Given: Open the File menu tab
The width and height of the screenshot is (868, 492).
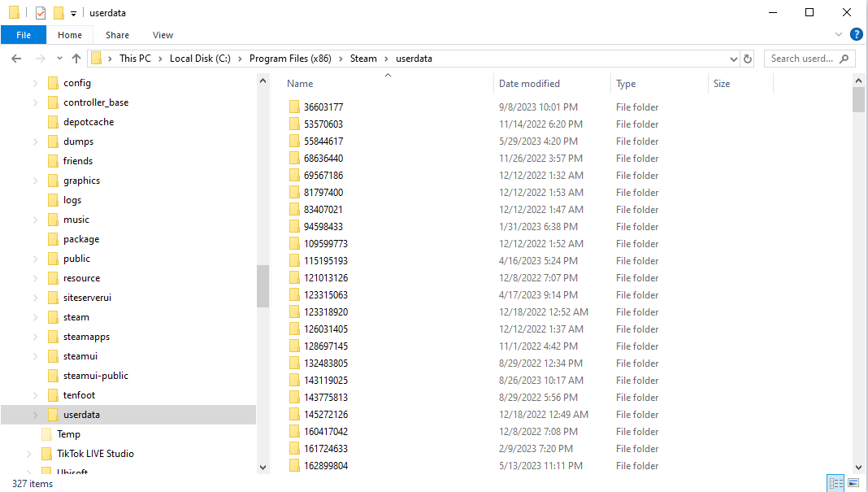Looking at the screenshot, I should click(x=24, y=35).
